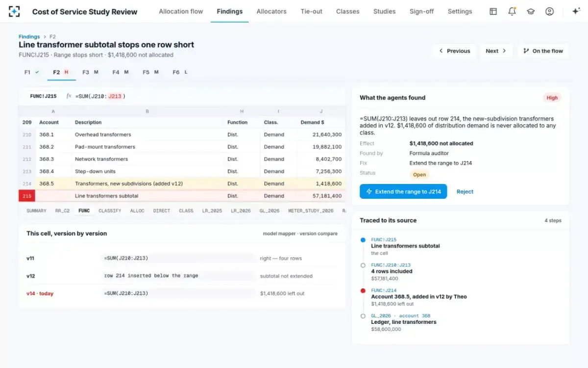Click column B header
The height and width of the screenshot is (368, 588).
(x=147, y=111)
